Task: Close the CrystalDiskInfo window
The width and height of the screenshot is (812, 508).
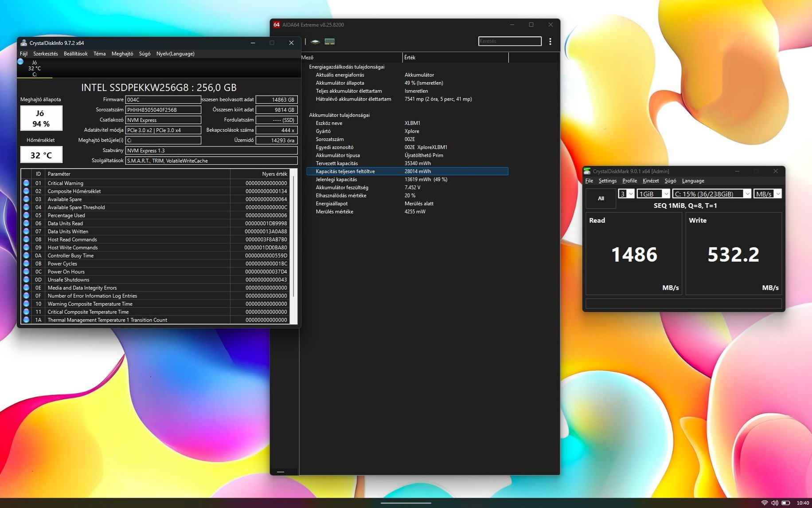Action: point(291,43)
